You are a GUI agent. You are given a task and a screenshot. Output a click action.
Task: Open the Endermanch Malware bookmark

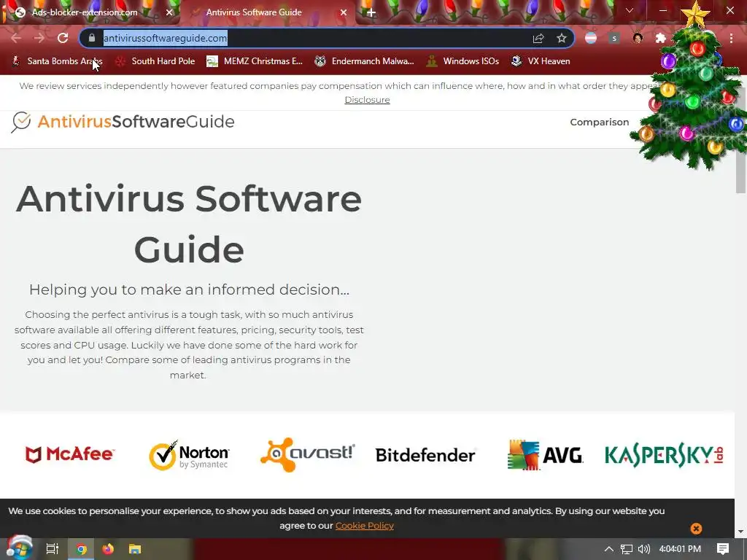[x=365, y=61]
